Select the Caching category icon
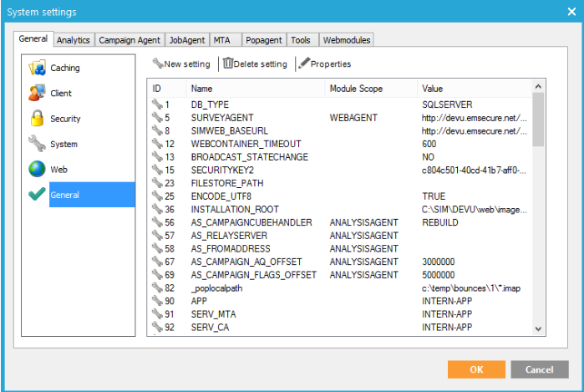 (x=37, y=68)
